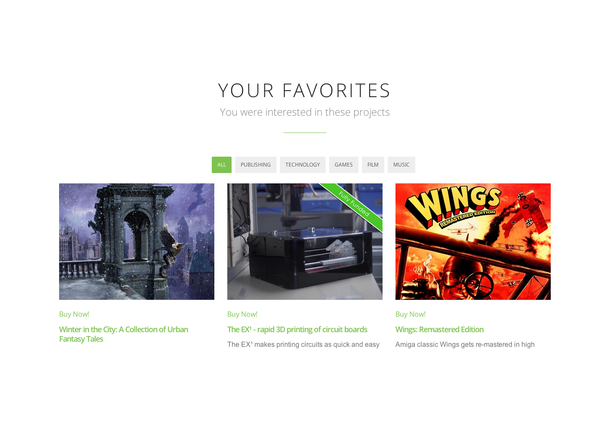Click Buy Now under the EX¹ project
The image size is (615, 424).
(x=242, y=314)
